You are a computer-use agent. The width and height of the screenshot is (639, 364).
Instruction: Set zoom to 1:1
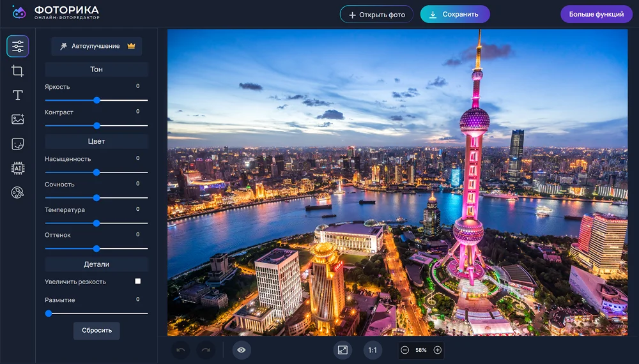[373, 350]
